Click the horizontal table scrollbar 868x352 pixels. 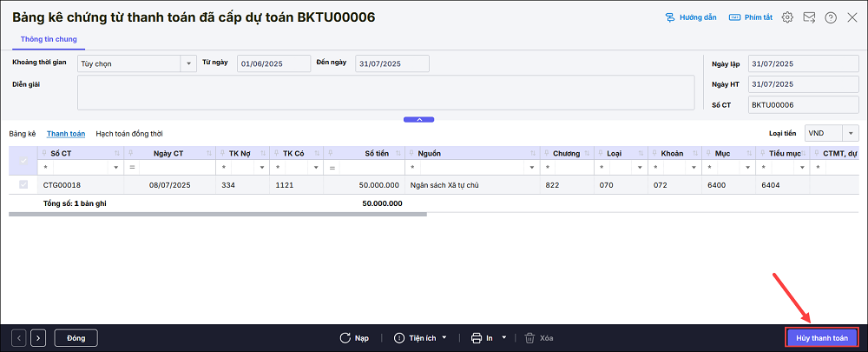[x=218, y=214]
